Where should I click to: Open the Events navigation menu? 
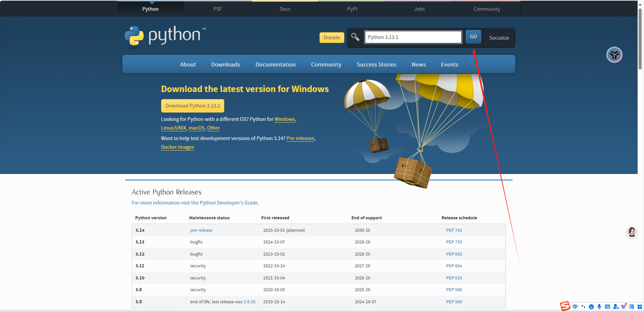point(449,64)
